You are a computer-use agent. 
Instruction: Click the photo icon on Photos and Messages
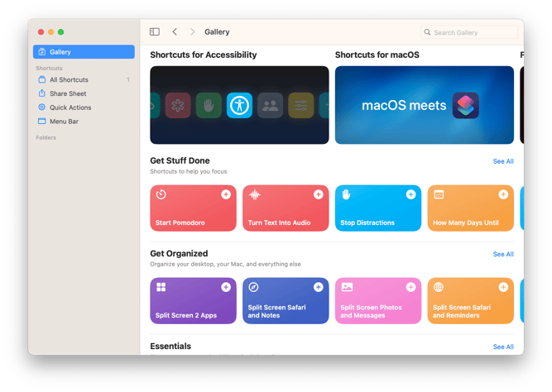347,287
